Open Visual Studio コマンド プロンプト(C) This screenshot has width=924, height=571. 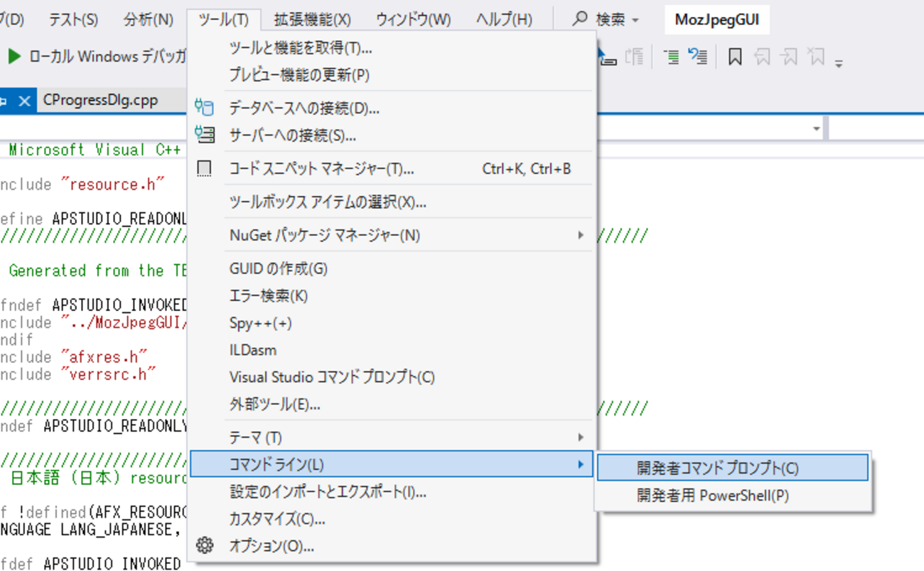[391, 377]
